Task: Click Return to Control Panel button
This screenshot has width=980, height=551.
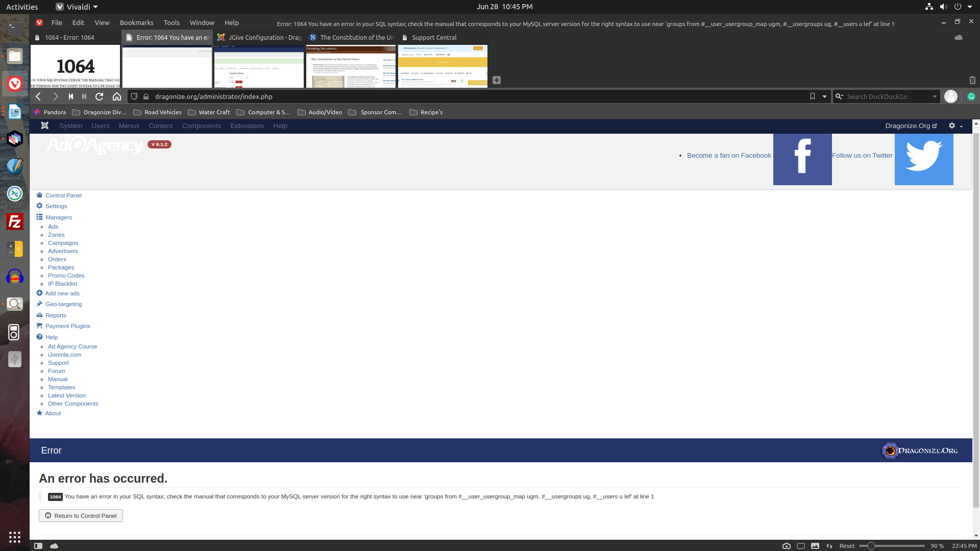Action: 81,516
